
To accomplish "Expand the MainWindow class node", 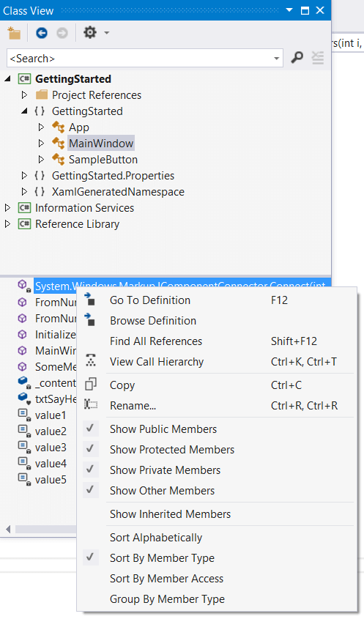I will coord(41,144).
